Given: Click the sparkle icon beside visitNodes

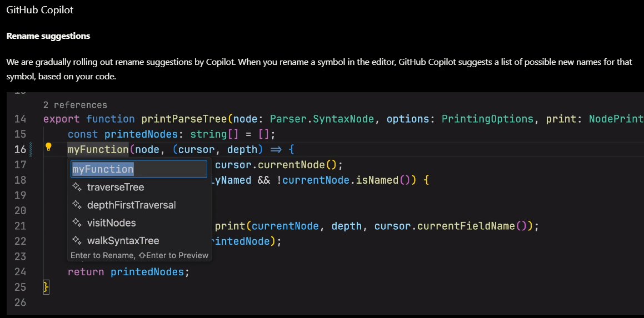Looking at the screenshot, I should (77, 223).
